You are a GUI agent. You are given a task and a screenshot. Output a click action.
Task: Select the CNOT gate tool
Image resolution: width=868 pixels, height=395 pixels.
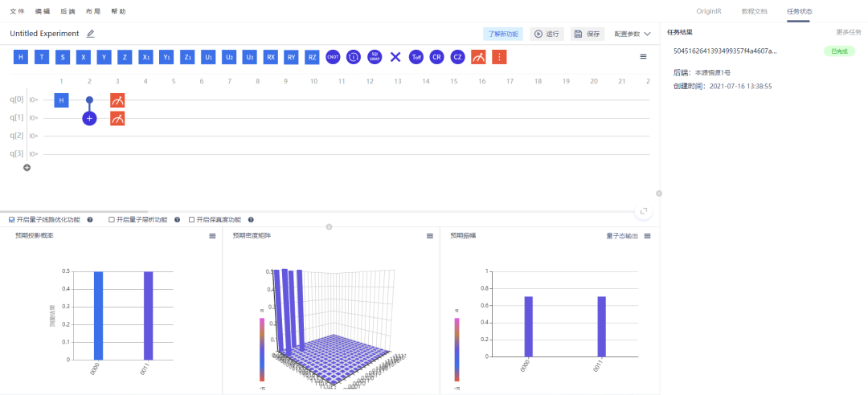[333, 57]
